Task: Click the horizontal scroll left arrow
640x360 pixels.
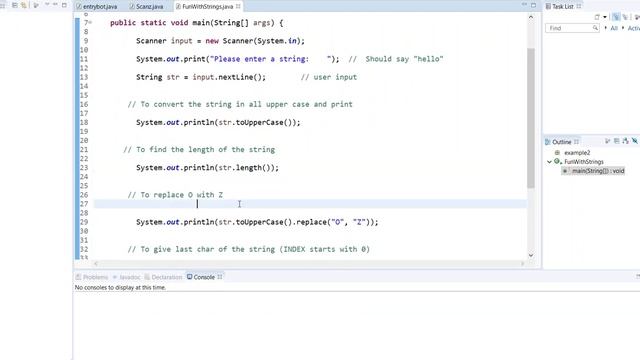Action: point(96,264)
